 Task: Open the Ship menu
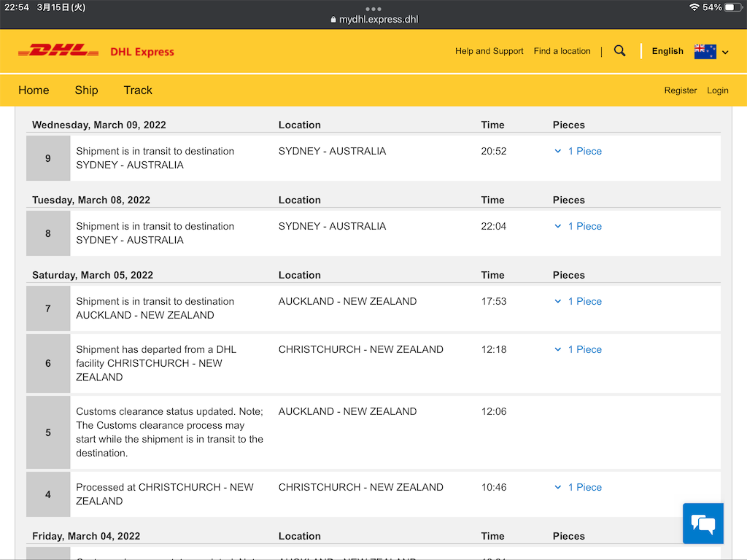[x=86, y=90]
